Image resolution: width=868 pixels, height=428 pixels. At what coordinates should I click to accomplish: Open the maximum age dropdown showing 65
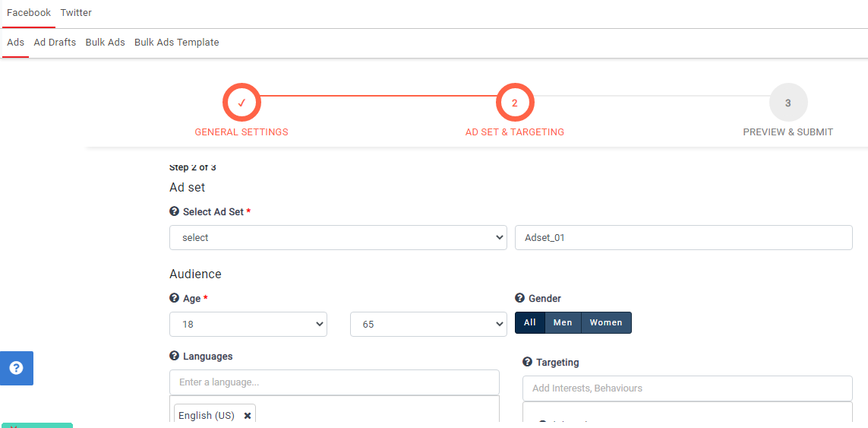pos(428,325)
